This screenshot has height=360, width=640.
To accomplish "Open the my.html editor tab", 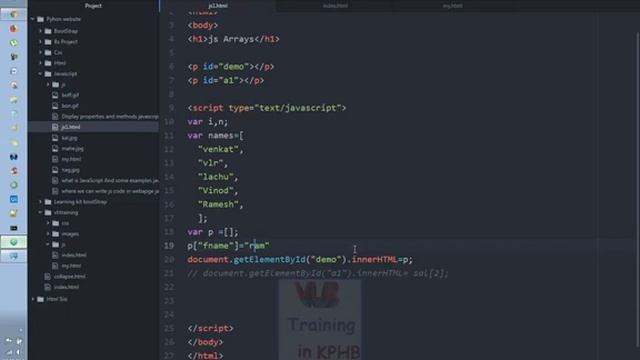I will pyautogui.click(x=452, y=6).
